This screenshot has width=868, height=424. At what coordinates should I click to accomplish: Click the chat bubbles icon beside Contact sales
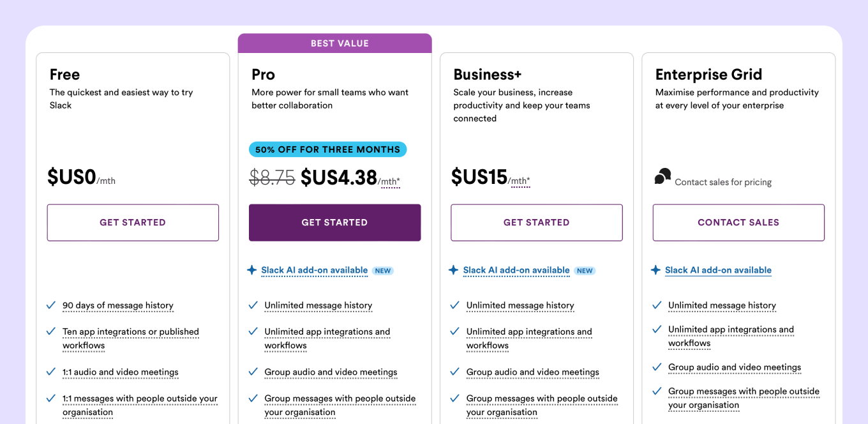tap(662, 176)
